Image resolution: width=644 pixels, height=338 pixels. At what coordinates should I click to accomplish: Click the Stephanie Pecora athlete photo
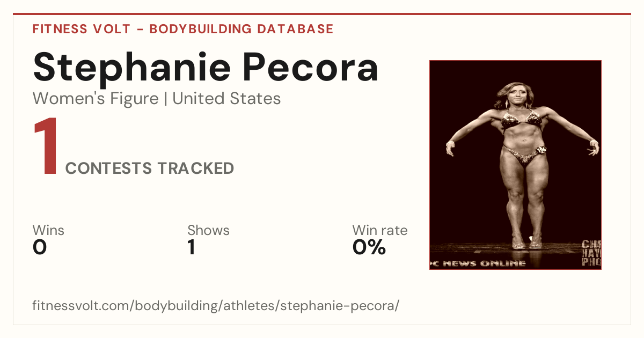(x=515, y=165)
